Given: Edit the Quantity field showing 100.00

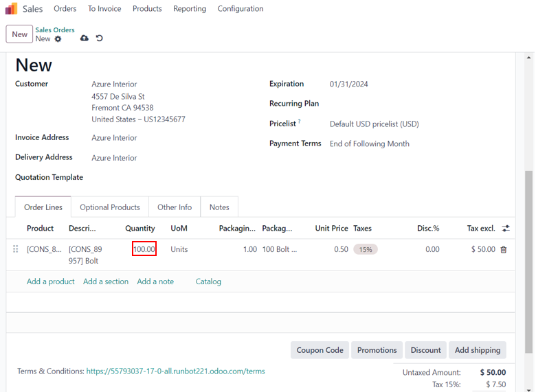Looking at the screenshot, I should pos(144,249).
